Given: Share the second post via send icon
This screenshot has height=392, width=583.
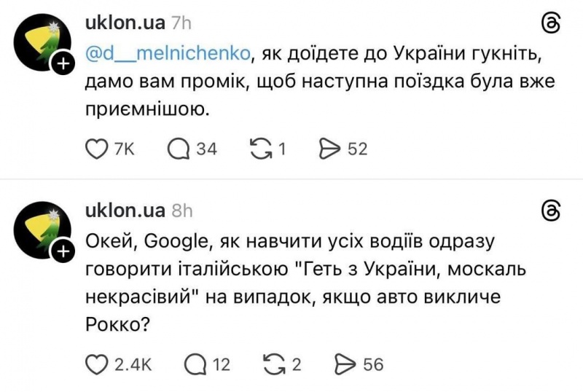Looking at the screenshot, I should (x=345, y=364).
